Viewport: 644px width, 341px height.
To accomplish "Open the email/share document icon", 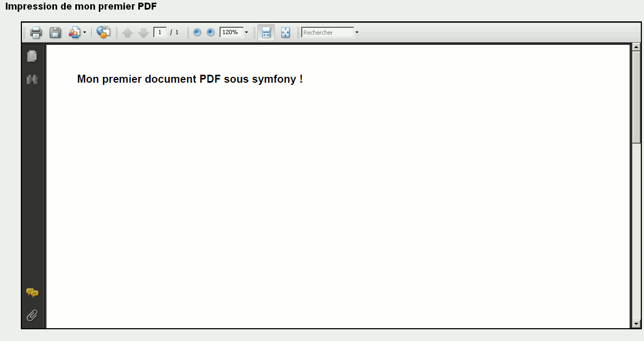I will coord(74,33).
